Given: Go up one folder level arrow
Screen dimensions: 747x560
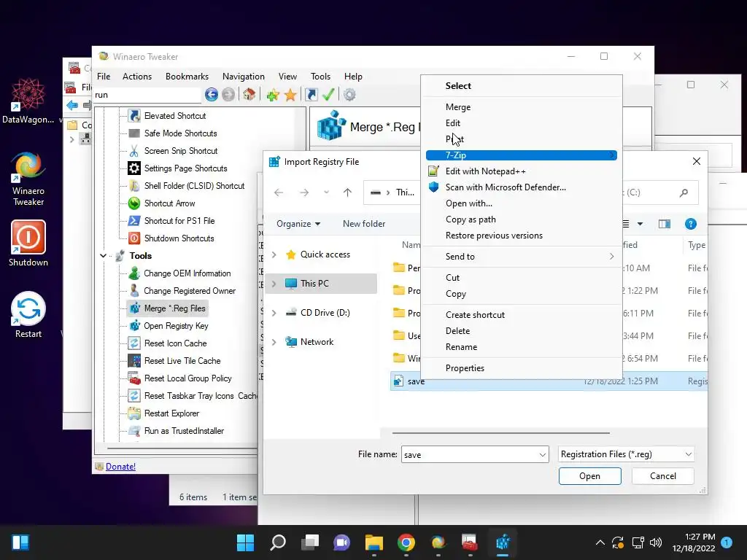Looking at the screenshot, I should point(347,192).
